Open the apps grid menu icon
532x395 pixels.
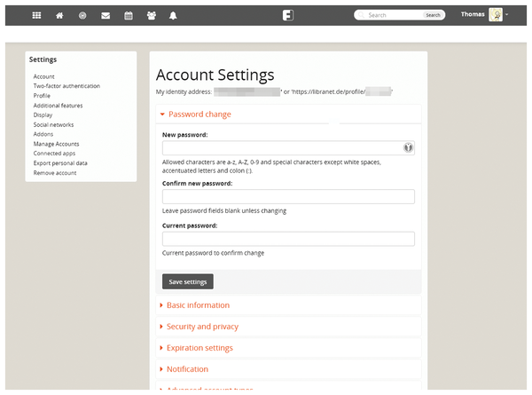coord(37,15)
